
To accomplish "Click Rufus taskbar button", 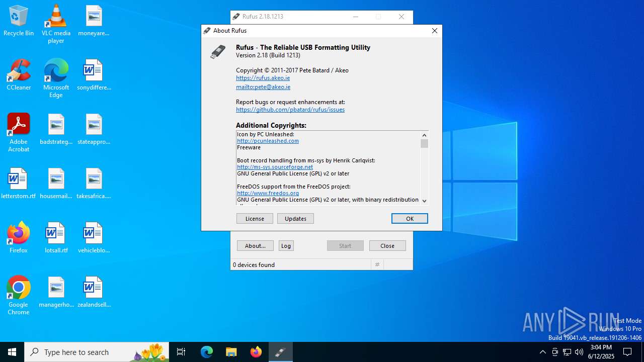I will coord(281,352).
